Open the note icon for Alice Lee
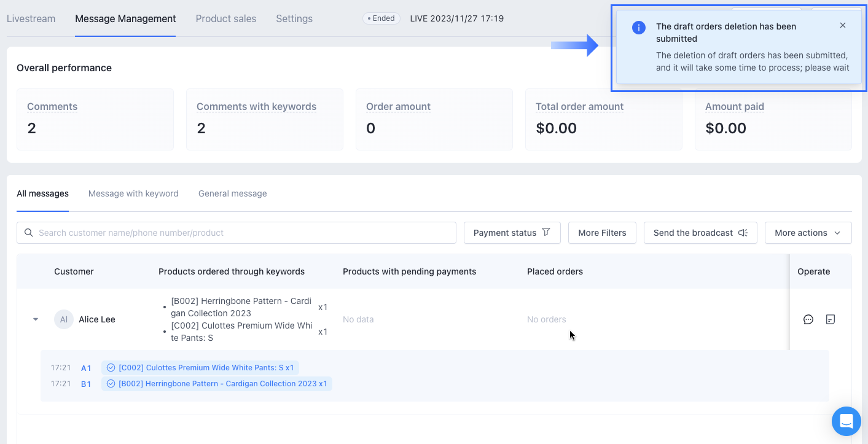868x444 pixels. pos(831,319)
